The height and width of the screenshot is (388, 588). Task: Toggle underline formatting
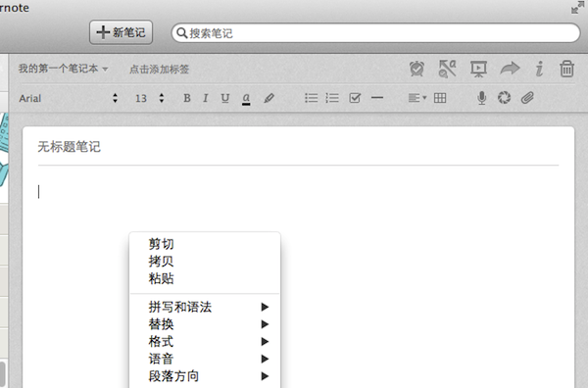click(x=225, y=98)
